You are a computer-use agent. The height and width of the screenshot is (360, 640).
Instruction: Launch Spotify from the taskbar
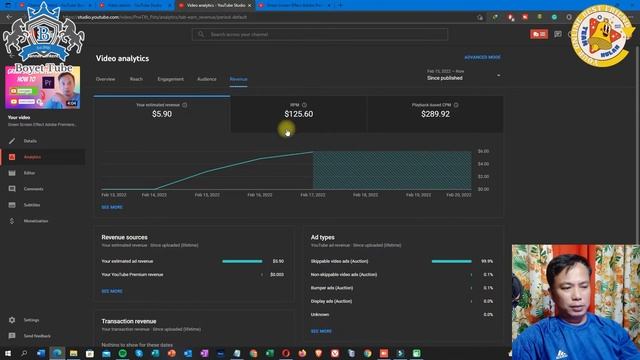[x=122, y=353]
